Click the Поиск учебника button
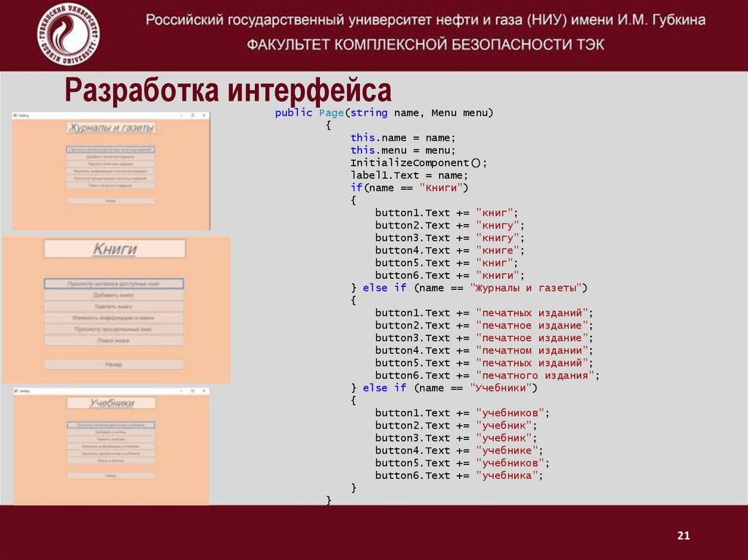The image size is (748, 560). point(111,461)
